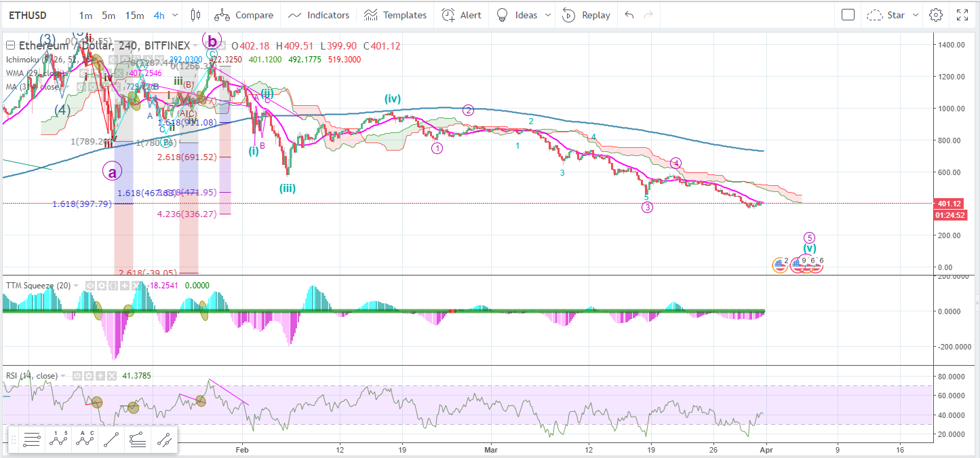Collapse the Ethereum / Dollar legend
This screenshot has width=980, height=458.
click(11, 46)
